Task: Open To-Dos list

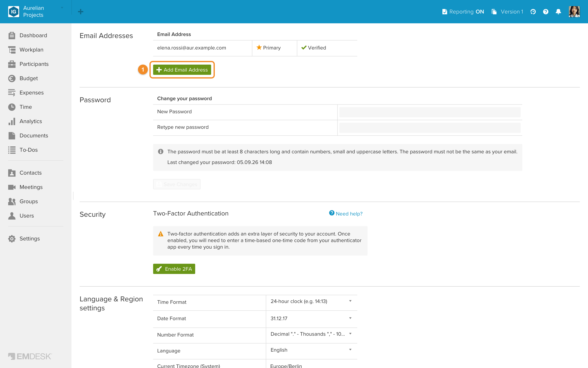Action: [x=23, y=150]
